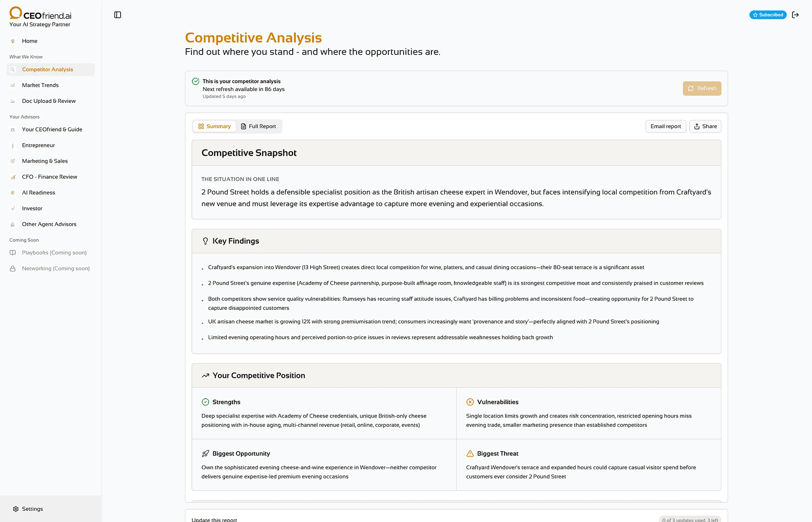Click the CEOfriend.ai logo
Screen dimensions: 812x522
coord(40,13)
